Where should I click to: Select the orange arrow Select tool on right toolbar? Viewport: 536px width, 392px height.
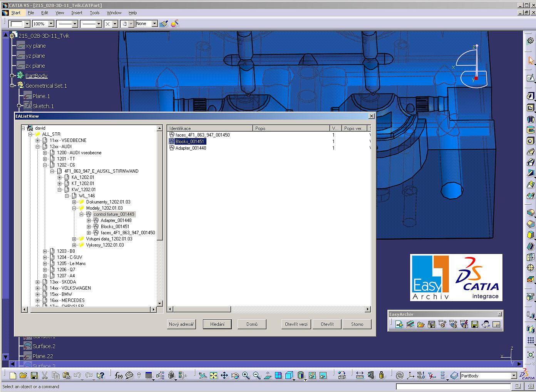point(531,60)
